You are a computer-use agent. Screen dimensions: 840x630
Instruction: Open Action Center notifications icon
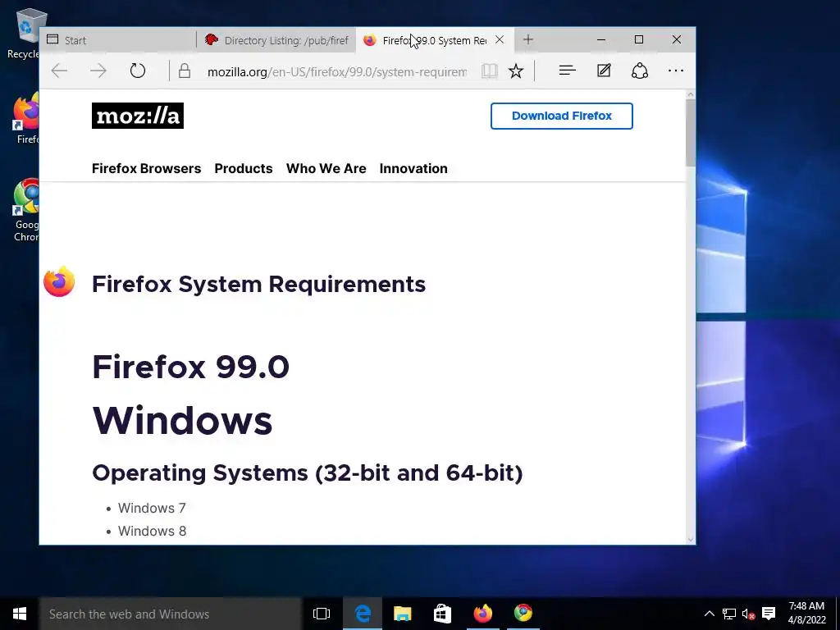pos(769,614)
